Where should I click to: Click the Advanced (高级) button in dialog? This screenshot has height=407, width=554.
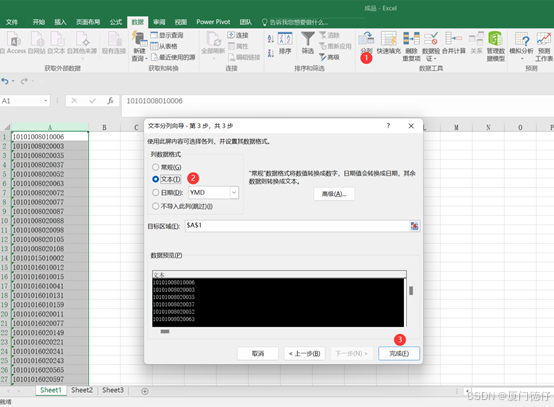(334, 194)
